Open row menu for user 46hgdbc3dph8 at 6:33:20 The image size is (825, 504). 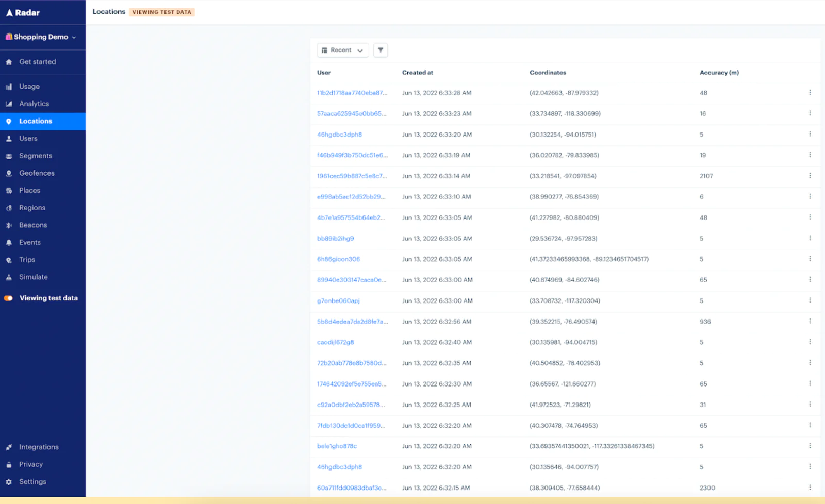point(810,134)
